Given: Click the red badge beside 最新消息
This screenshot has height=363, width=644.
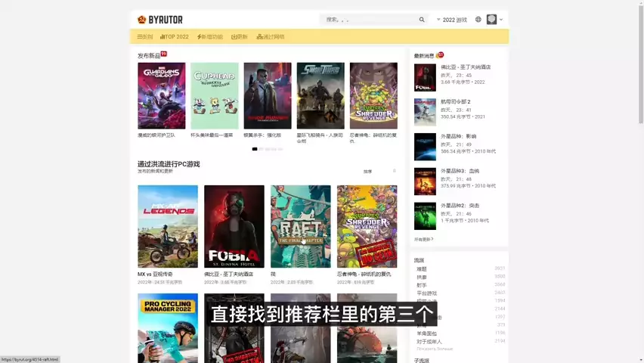Looking at the screenshot, I should (440, 54).
